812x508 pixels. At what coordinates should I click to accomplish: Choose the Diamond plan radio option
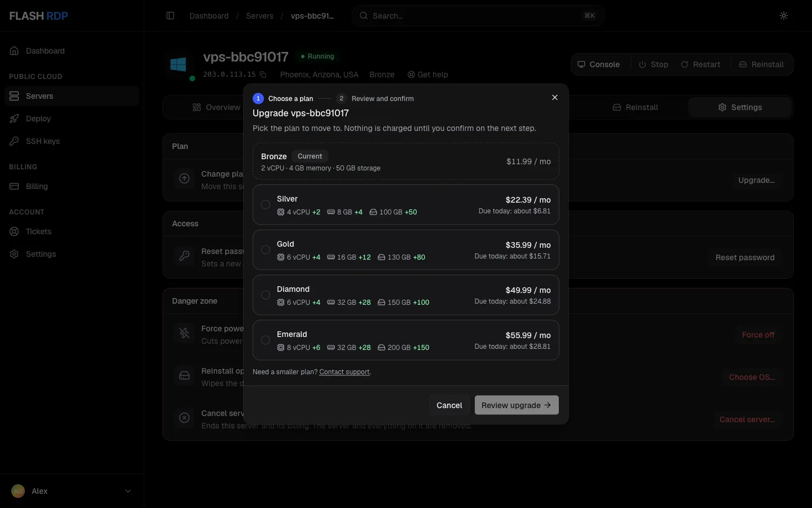pos(266,295)
